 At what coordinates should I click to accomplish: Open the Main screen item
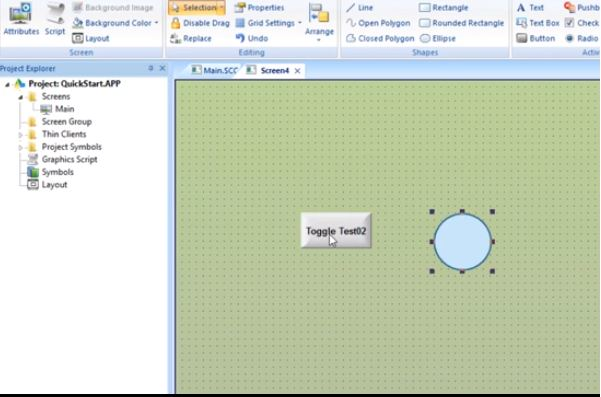pos(64,109)
